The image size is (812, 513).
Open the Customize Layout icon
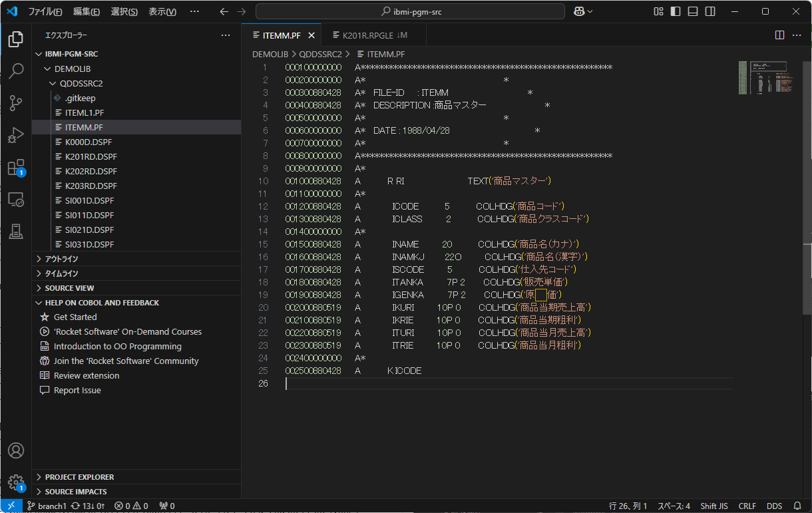[x=658, y=11]
